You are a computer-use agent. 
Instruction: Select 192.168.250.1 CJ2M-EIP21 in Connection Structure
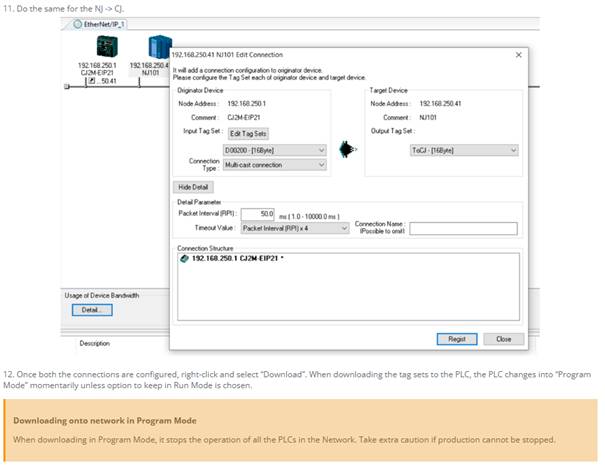coord(238,258)
